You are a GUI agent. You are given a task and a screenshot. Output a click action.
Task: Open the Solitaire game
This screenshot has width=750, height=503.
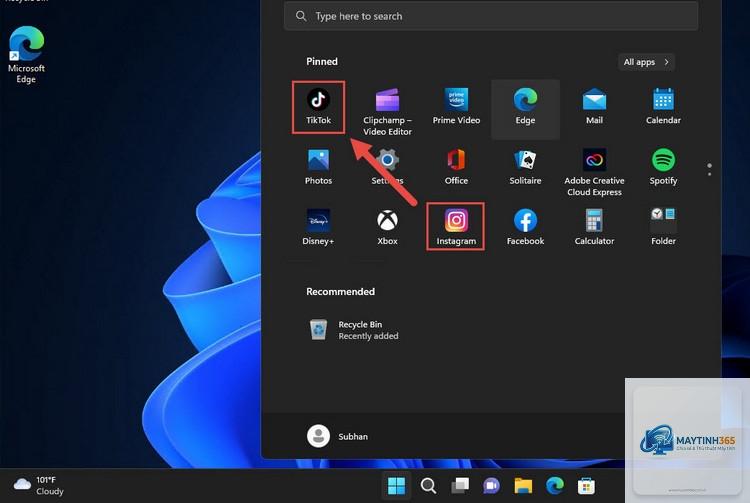(x=525, y=166)
